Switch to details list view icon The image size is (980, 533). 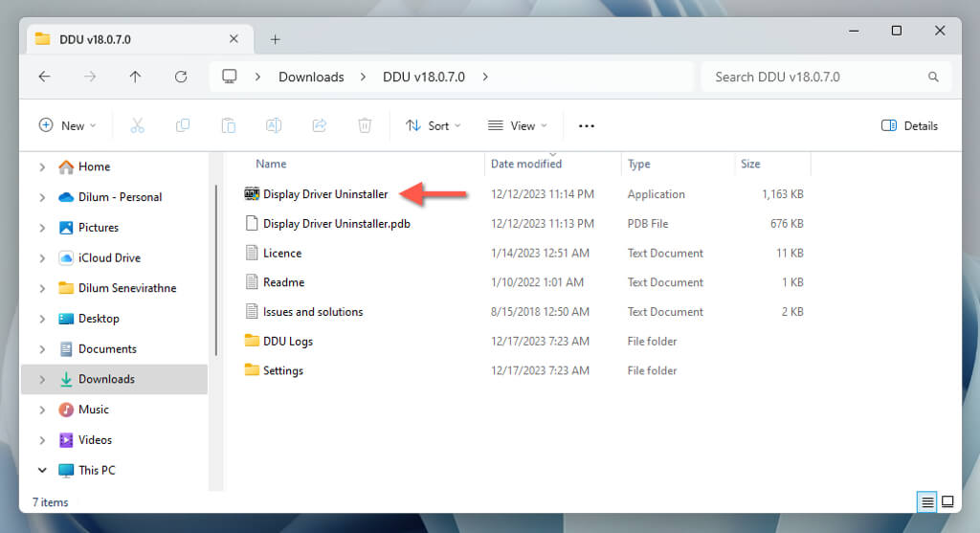(926, 501)
